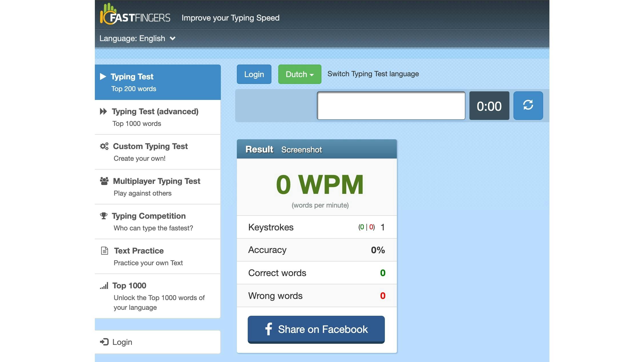Click the group icon beside Multiplayer Typing Test

[104, 181]
